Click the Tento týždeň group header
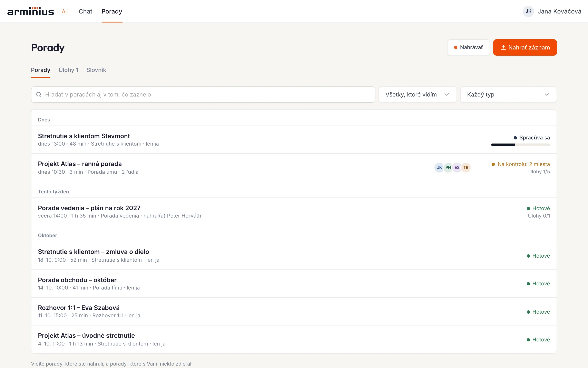The image size is (588, 368). [x=53, y=192]
